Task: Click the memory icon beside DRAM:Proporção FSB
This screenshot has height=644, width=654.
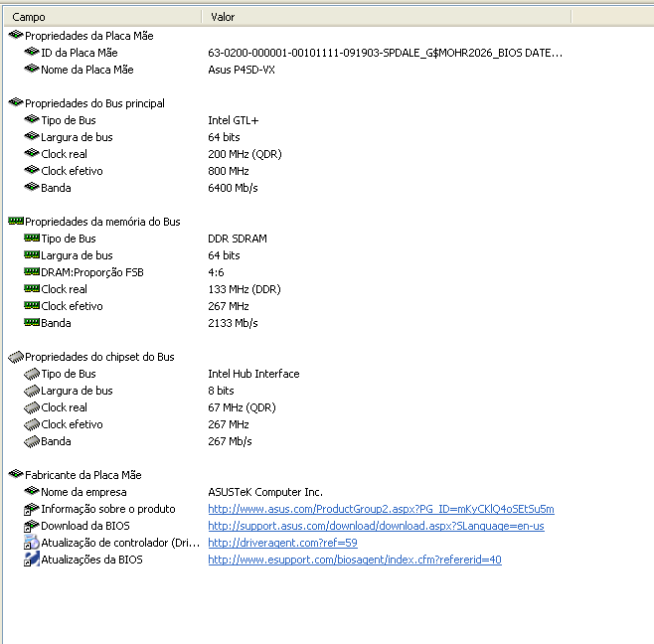Action: click(x=32, y=272)
